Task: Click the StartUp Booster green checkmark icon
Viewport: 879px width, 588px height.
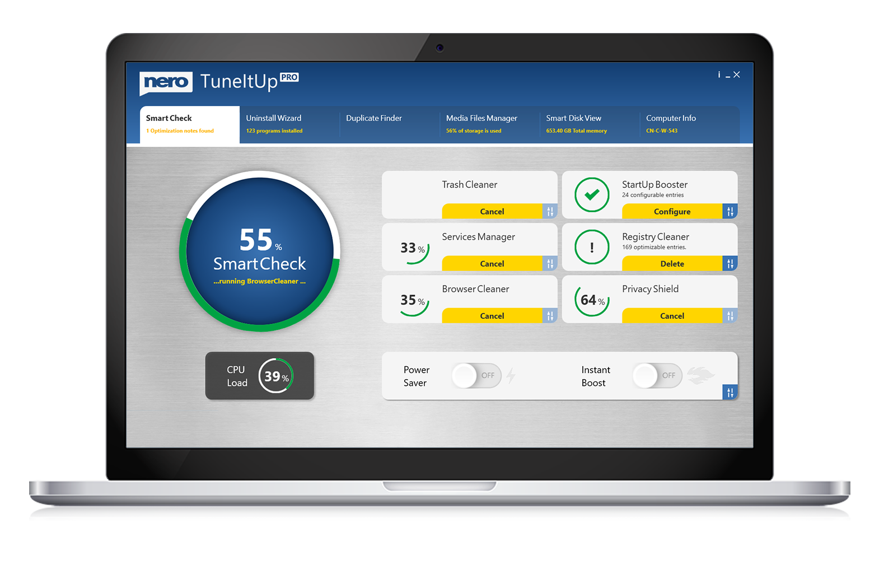Action: click(592, 195)
